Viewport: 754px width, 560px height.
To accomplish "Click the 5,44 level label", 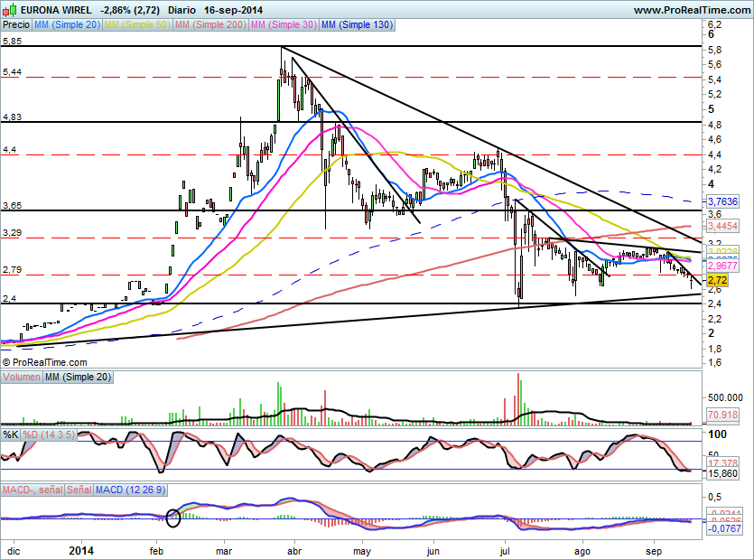I will [x=12, y=72].
